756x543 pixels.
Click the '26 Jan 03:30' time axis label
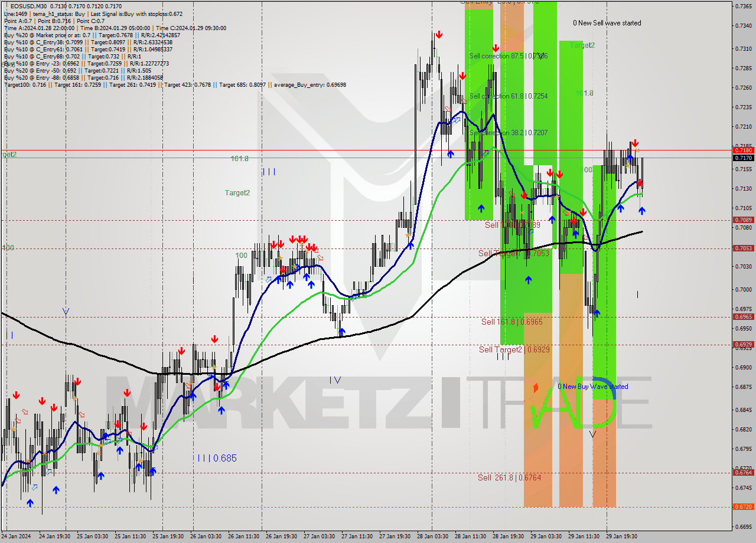[206, 537]
